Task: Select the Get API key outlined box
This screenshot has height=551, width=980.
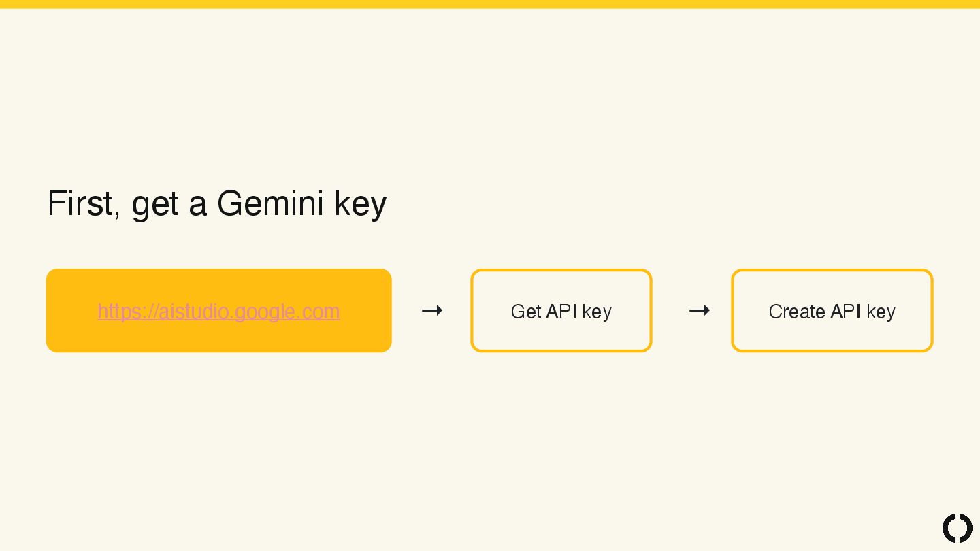Action: 561,311
